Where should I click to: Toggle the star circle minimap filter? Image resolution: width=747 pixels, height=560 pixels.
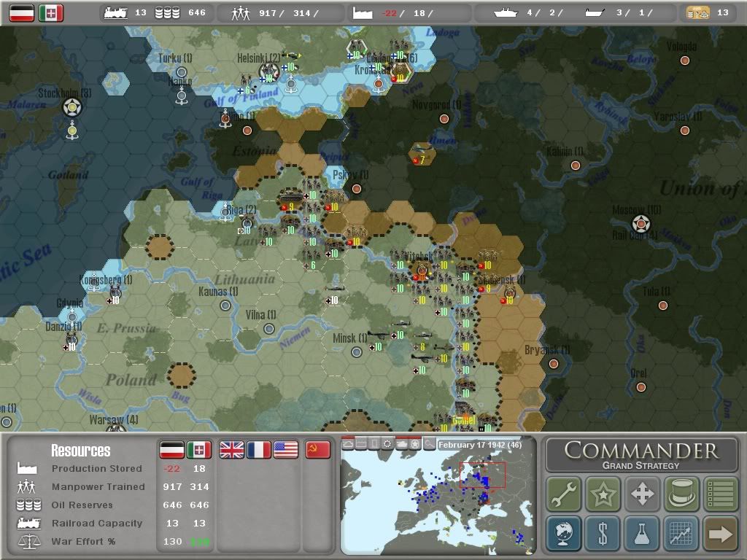pos(415,444)
